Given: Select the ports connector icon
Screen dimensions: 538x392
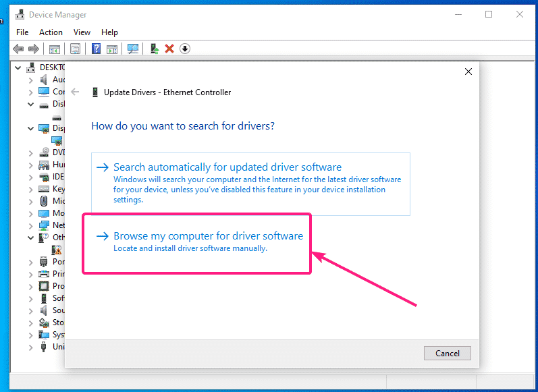Looking at the screenshot, I should (x=44, y=262).
